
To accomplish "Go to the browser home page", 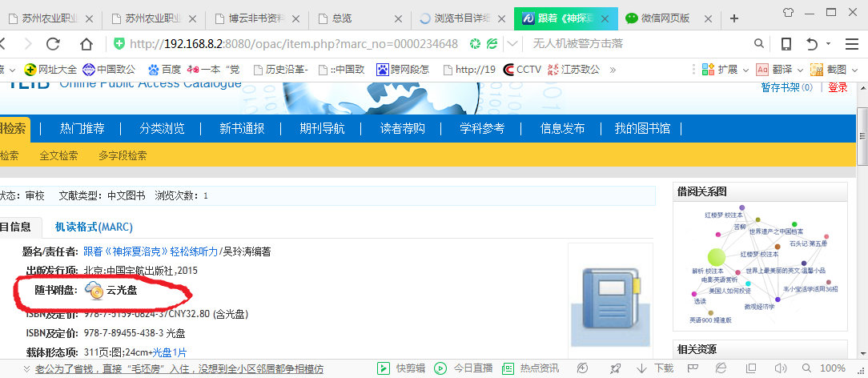I will [86, 44].
